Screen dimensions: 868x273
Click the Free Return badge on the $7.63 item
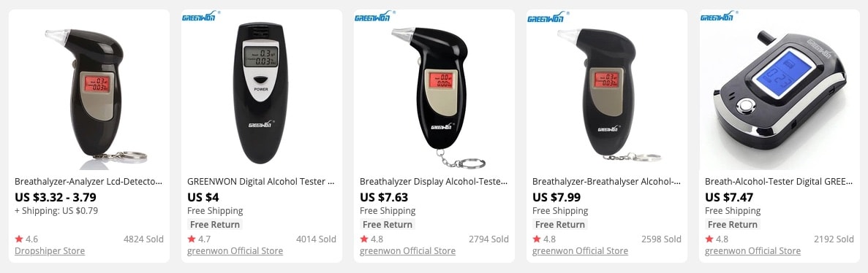[388, 224]
